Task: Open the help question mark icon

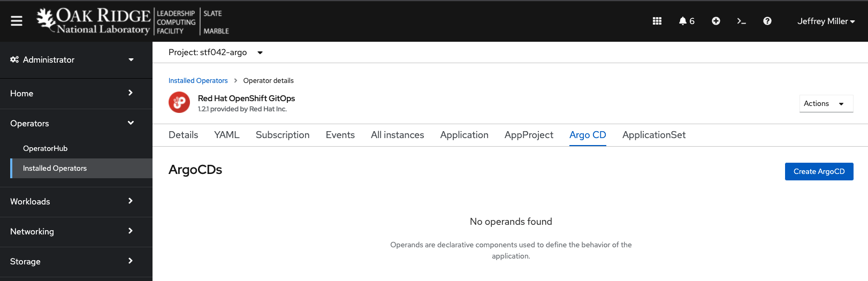Action: (x=767, y=21)
